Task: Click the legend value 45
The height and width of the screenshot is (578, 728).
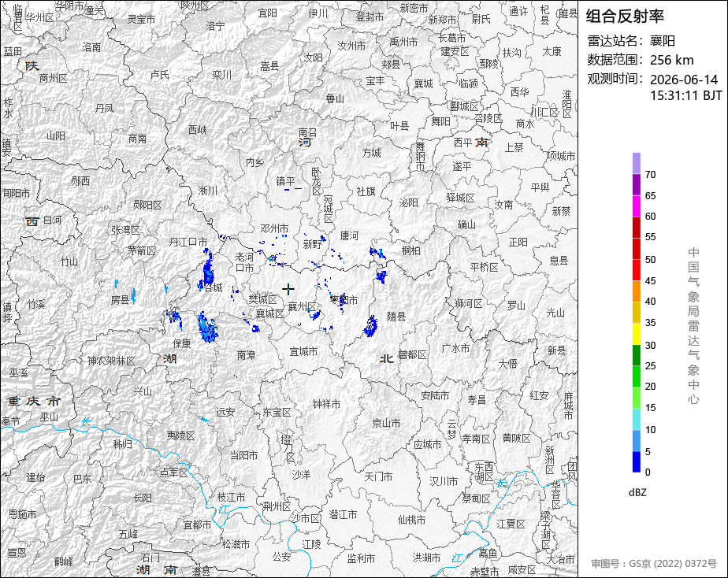Action: coord(651,280)
